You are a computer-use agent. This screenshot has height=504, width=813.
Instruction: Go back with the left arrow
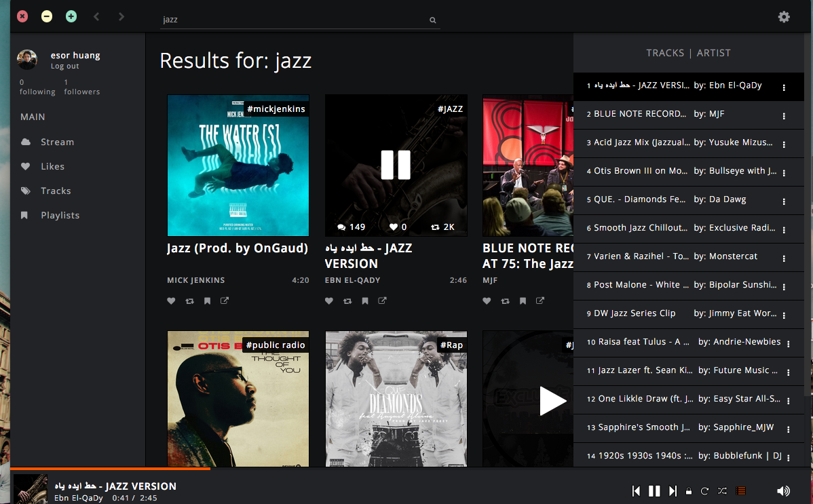point(96,16)
